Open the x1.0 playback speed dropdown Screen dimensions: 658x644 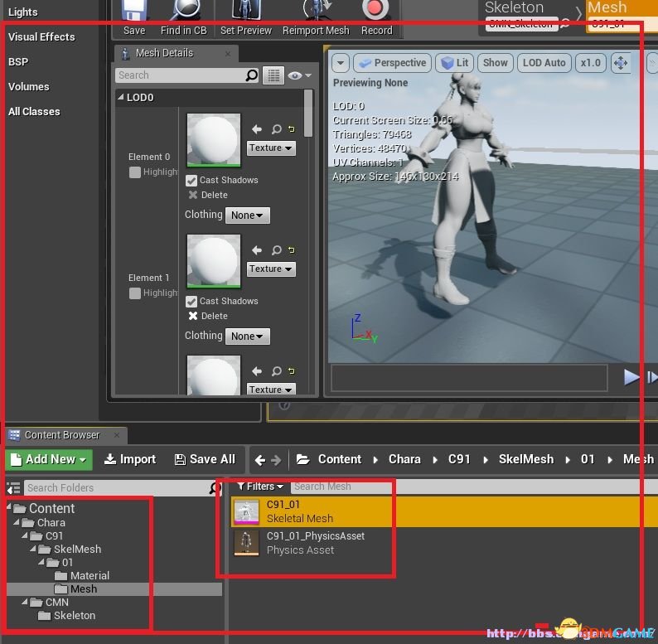(x=590, y=63)
